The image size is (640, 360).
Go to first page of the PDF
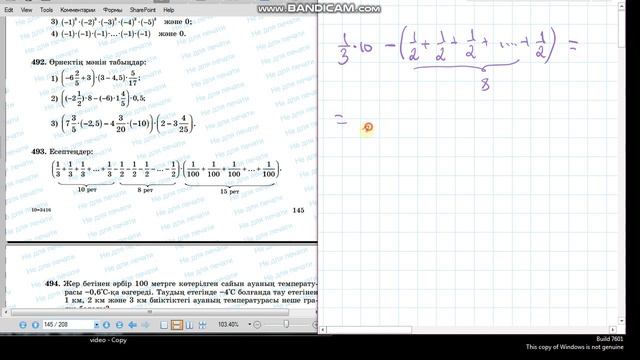[23, 325]
